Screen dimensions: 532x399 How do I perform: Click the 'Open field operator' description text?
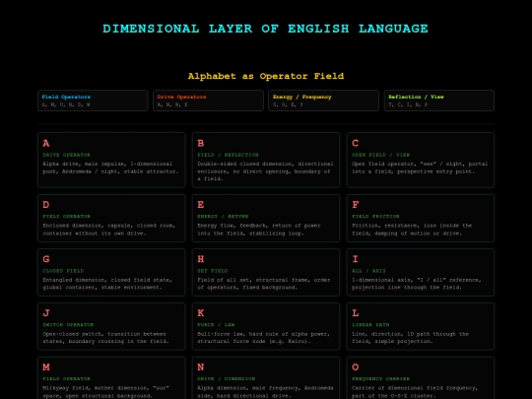pyautogui.click(x=420, y=167)
